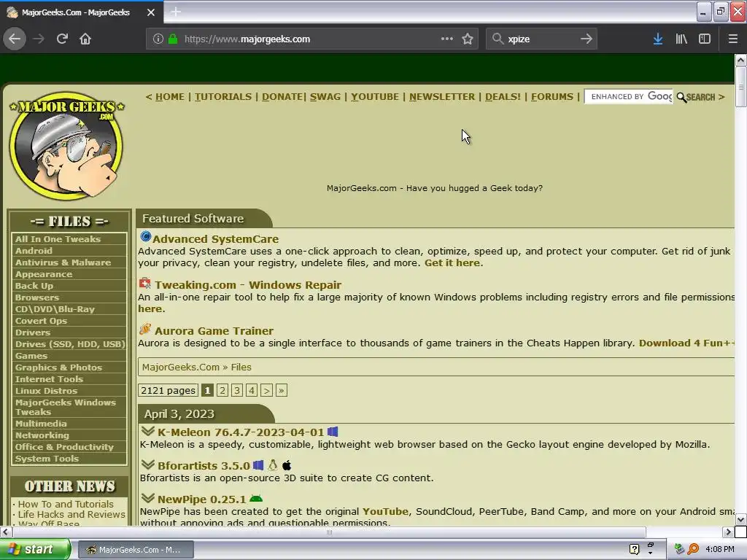
Task: Open Bforartists 3.5.0 link
Action: coord(204,466)
